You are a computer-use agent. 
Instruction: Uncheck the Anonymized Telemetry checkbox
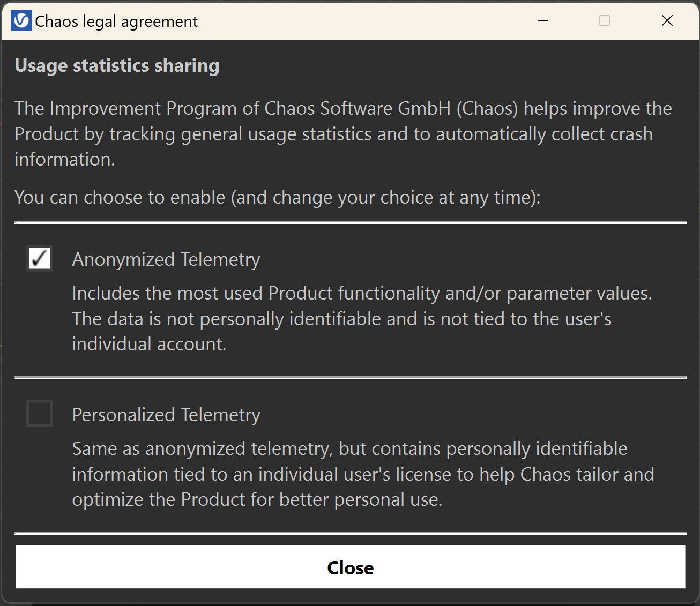[40, 258]
